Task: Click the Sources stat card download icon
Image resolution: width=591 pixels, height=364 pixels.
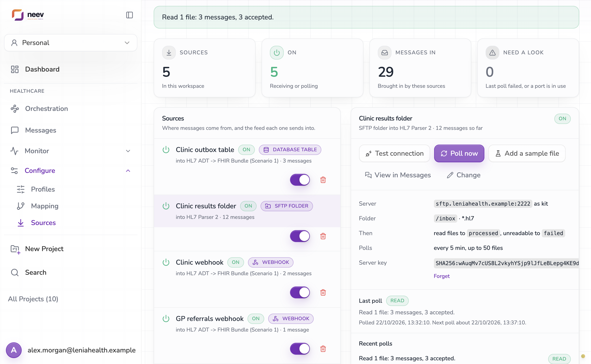Action: [169, 53]
